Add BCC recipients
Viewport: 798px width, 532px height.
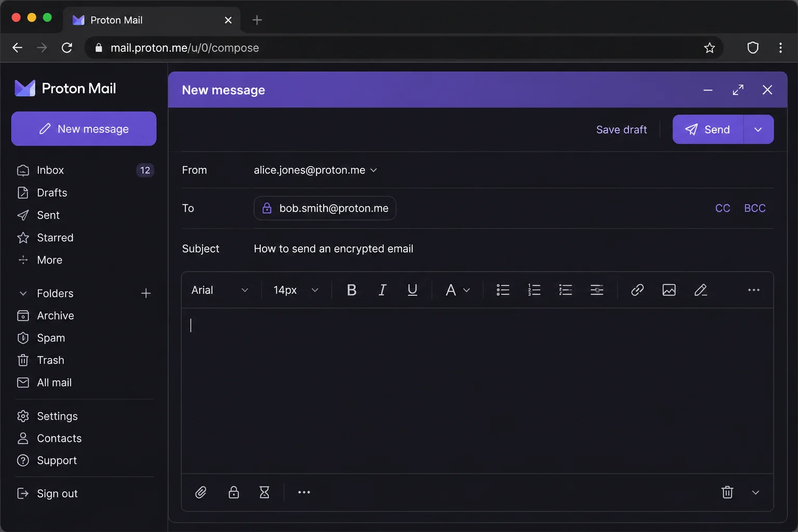coord(755,208)
